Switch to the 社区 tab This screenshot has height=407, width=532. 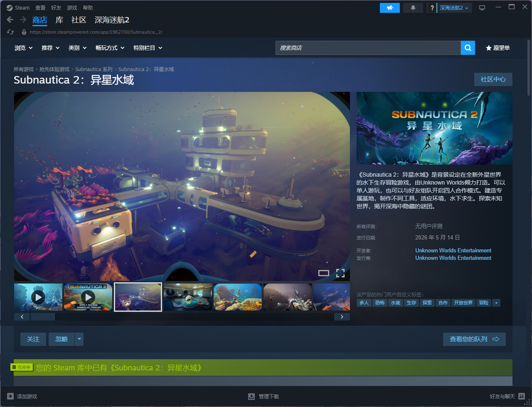[x=79, y=20]
